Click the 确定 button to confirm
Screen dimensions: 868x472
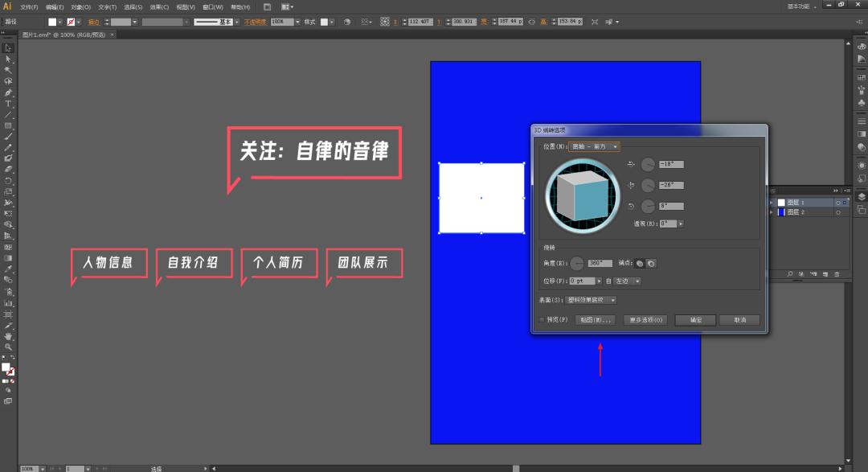(x=696, y=320)
